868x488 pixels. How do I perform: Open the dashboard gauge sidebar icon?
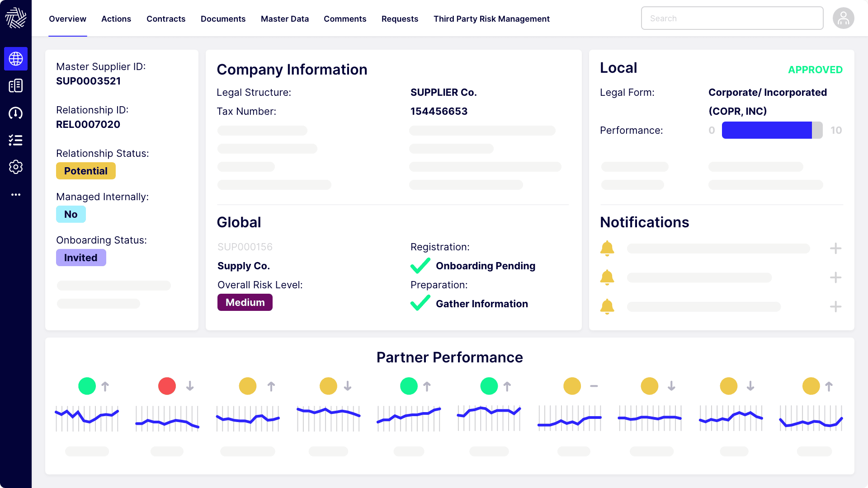click(x=16, y=113)
